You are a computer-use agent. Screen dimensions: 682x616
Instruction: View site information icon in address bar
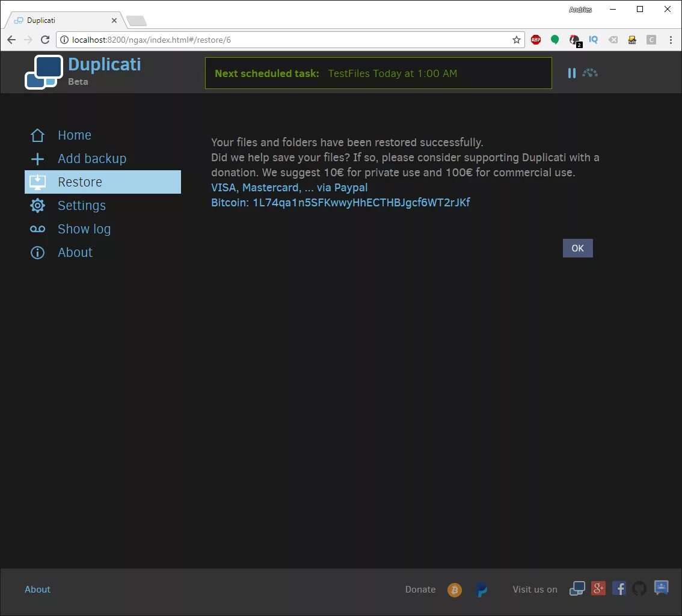(x=64, y=40)
